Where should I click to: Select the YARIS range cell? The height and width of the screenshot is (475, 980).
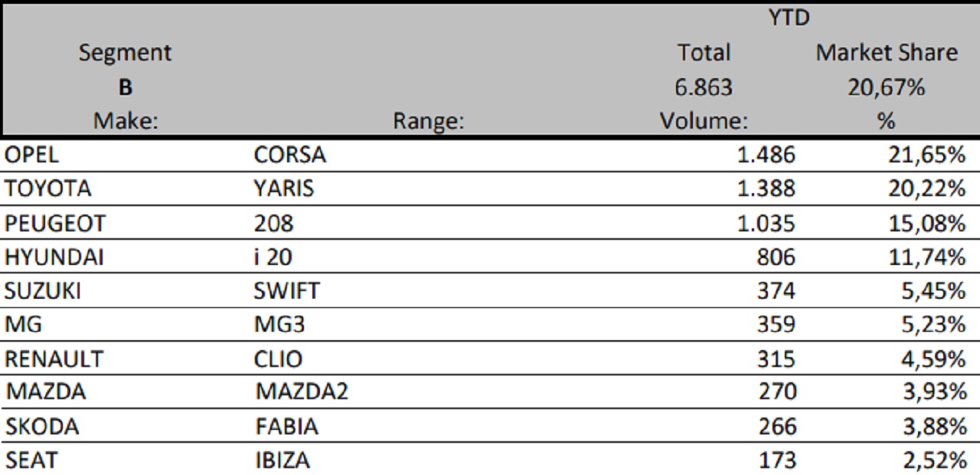point(283,188)
